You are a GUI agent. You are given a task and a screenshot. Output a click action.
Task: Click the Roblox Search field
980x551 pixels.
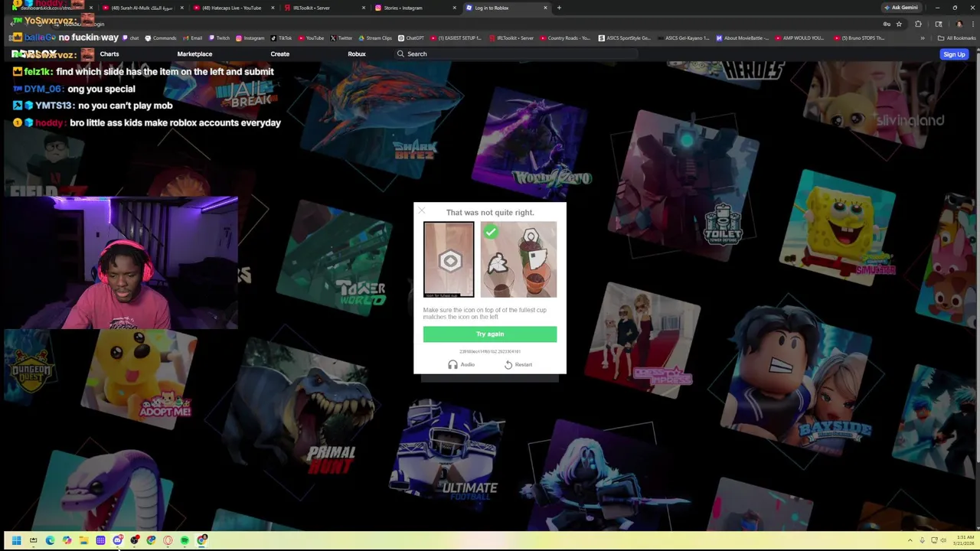tap(517, 54)
